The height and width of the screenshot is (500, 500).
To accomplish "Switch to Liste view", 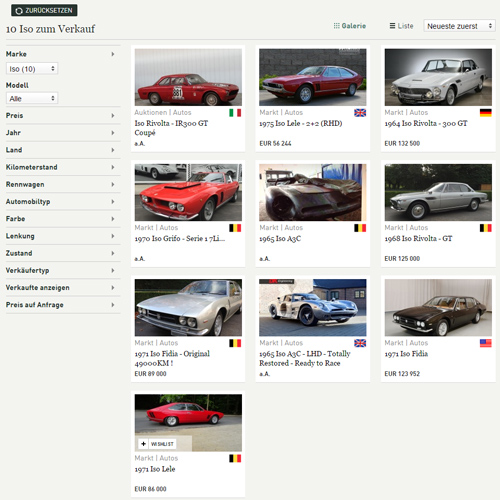I will click(401, 26).
